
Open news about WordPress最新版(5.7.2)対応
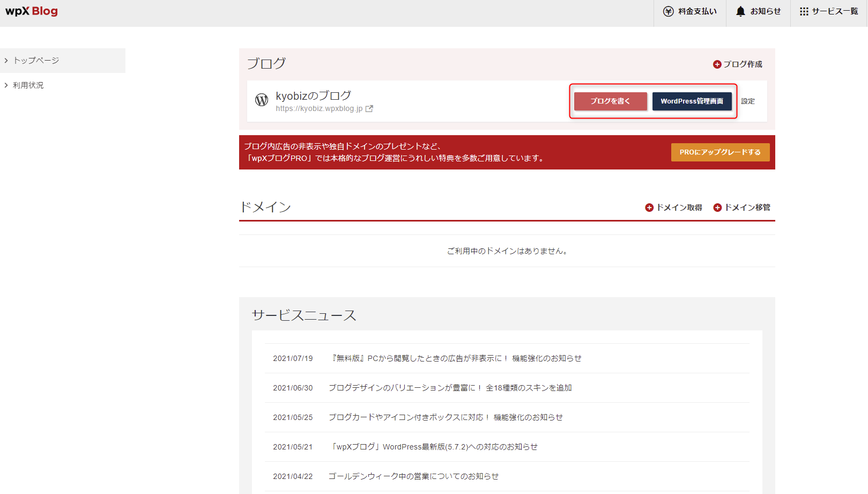433,447
